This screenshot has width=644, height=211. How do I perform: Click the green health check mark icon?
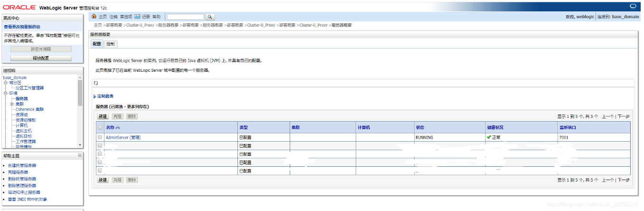coord(489,137)
